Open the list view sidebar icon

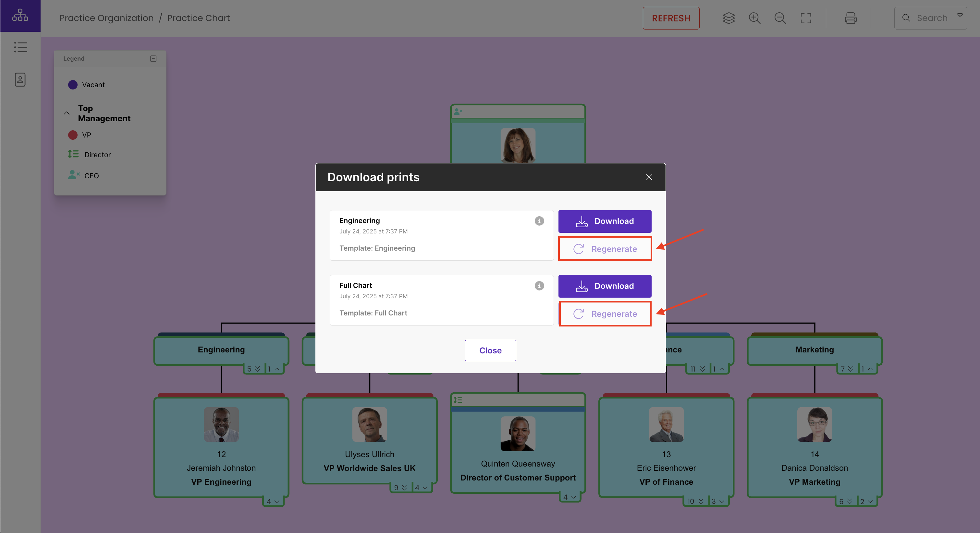20,47
